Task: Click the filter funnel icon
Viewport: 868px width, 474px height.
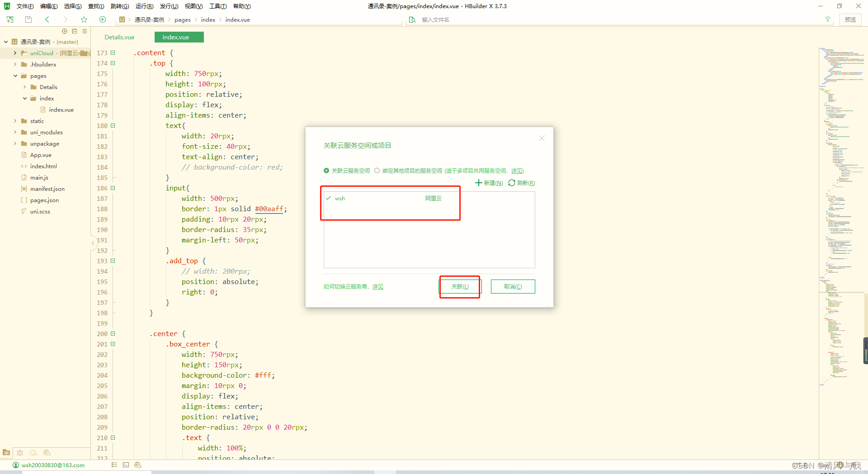Action: coord(828,19)
